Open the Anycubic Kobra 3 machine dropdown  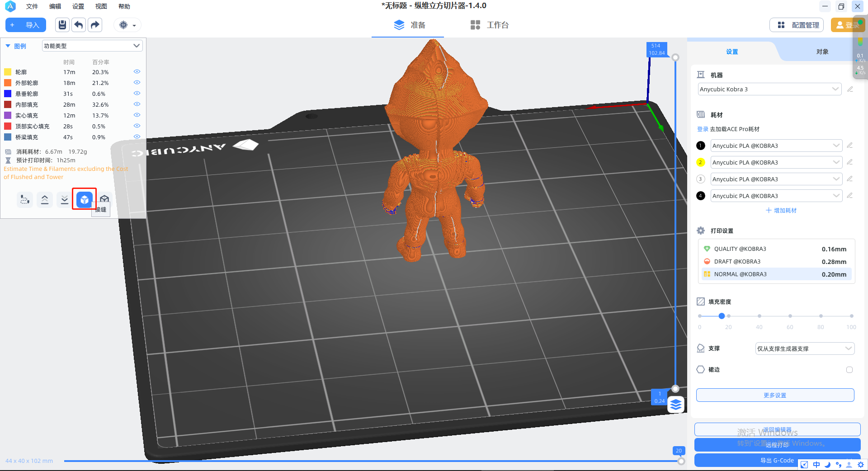(x=769, y=89)
